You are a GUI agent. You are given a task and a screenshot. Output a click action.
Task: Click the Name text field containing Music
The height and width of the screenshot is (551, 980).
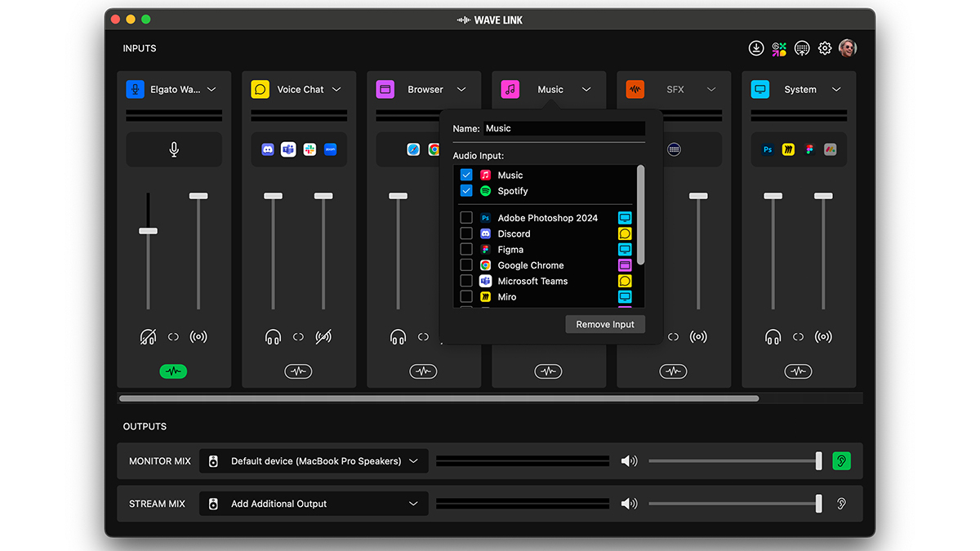(x=563, y=128)
